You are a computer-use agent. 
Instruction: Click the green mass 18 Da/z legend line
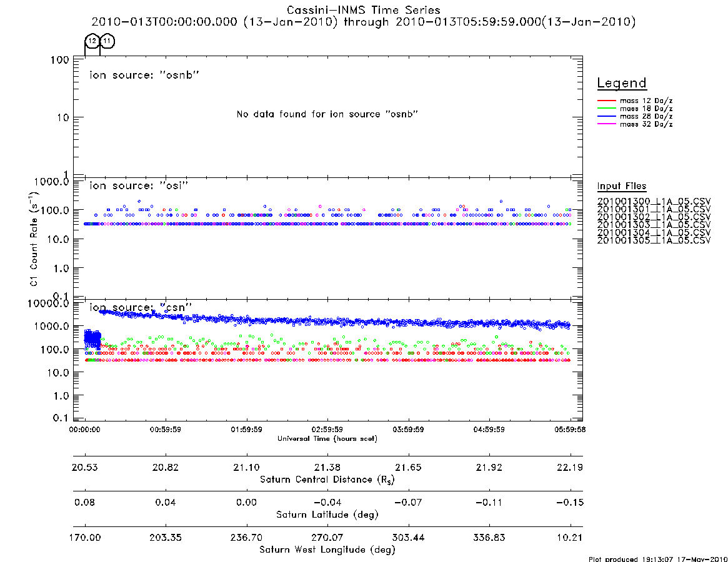[606, 109]
